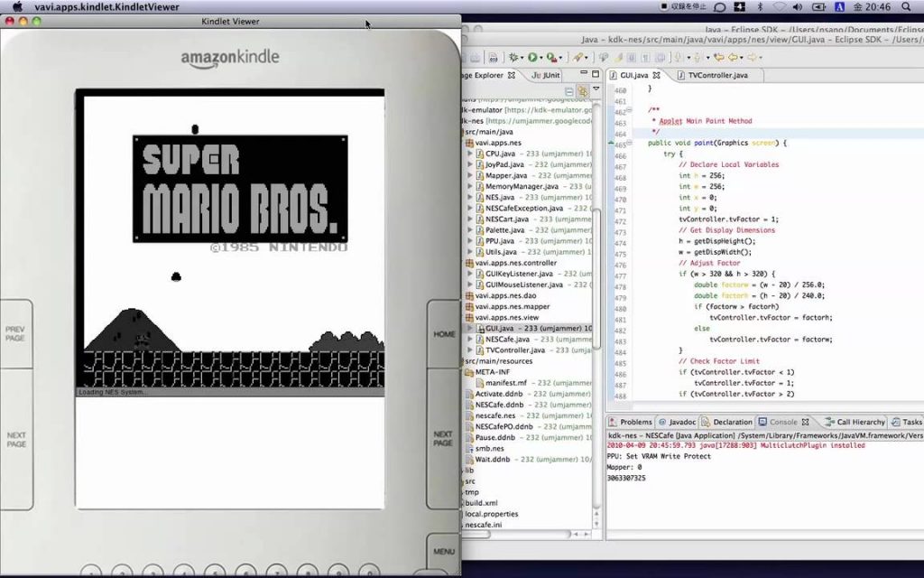Click the Run button in Eclipse toolbar

pyautogui.click(x=533, y=57)
